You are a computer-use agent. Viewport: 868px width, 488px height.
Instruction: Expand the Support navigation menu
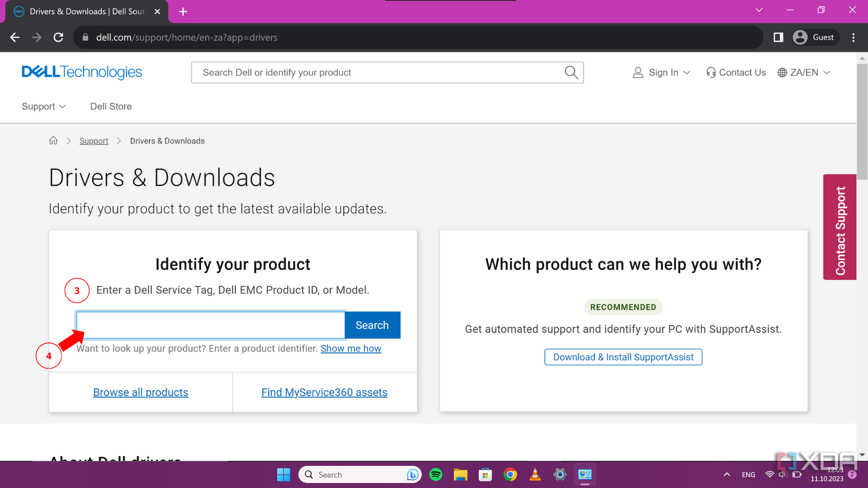click(x=44, y=106)
